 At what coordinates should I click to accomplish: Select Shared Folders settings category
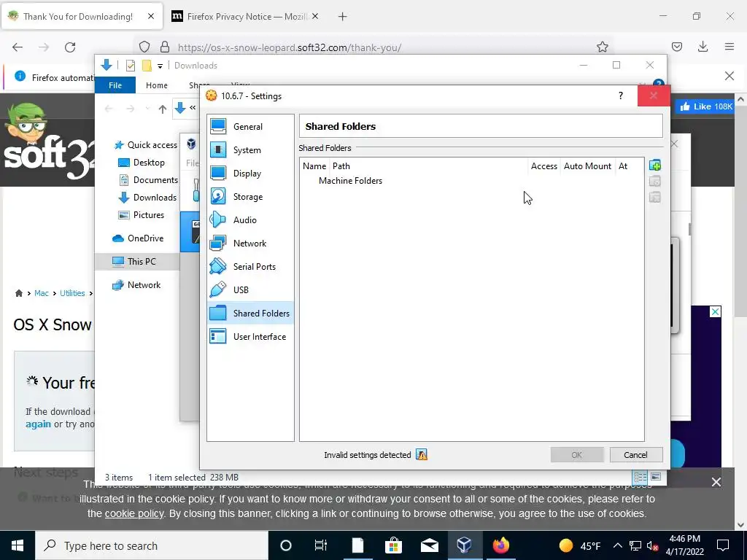[250, 314]
